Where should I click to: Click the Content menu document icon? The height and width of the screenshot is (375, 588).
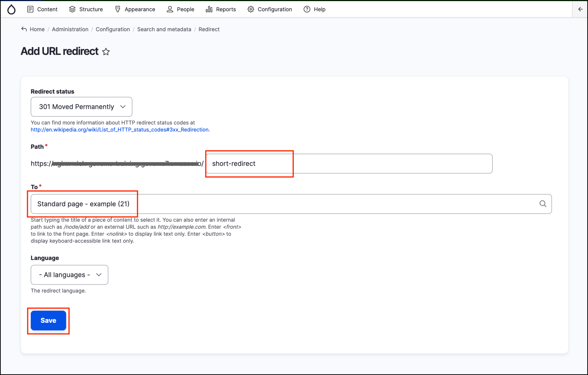(30, 9)
